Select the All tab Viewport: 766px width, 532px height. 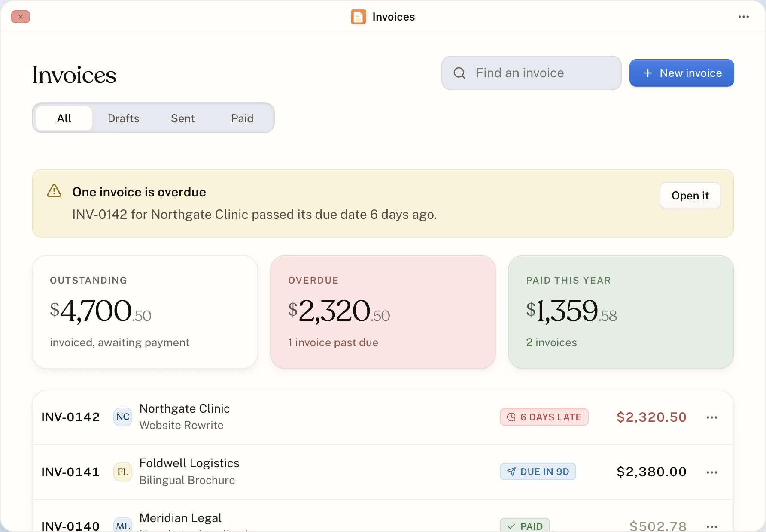(64, 118)
